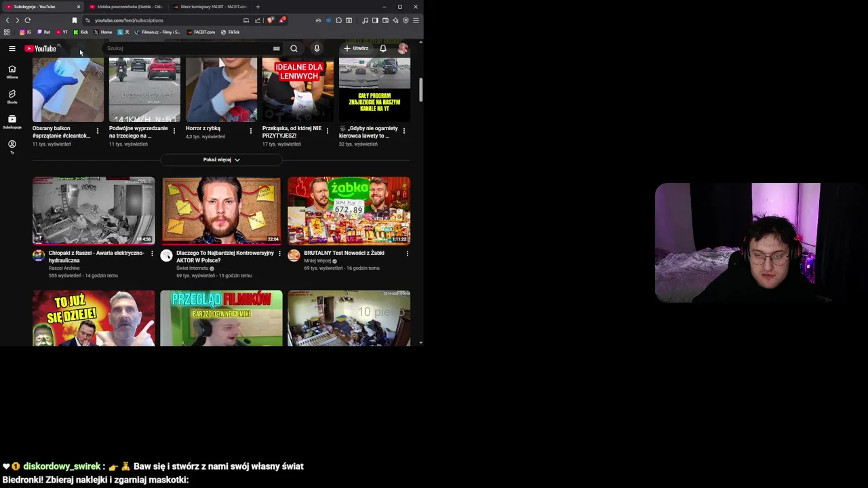Open the FACEIT.com bookmark

point(201,32)
